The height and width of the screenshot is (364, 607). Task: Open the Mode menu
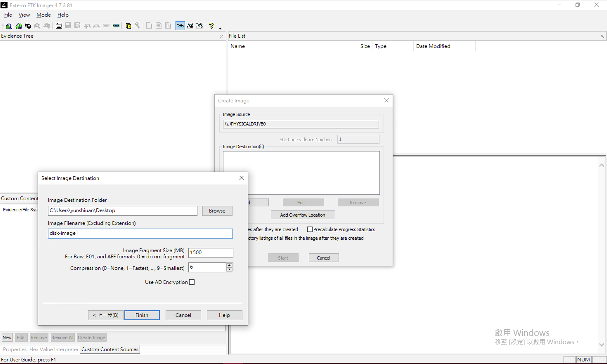tap(43, 15)
